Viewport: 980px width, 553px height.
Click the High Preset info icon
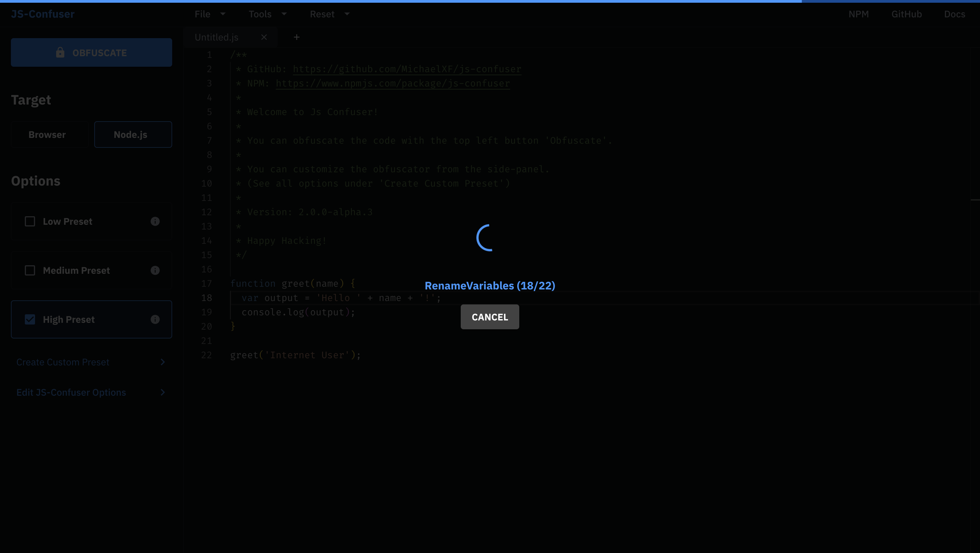coord(155,320)
